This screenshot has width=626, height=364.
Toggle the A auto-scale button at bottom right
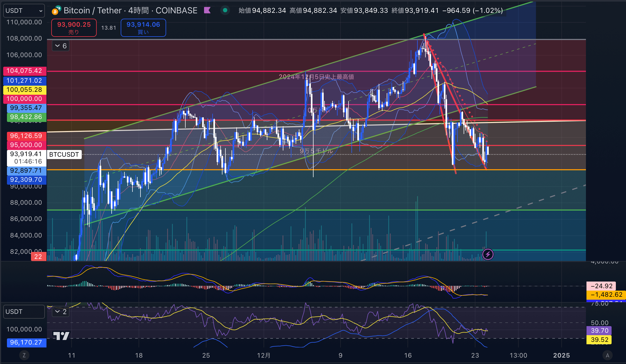tap(607, 355)
